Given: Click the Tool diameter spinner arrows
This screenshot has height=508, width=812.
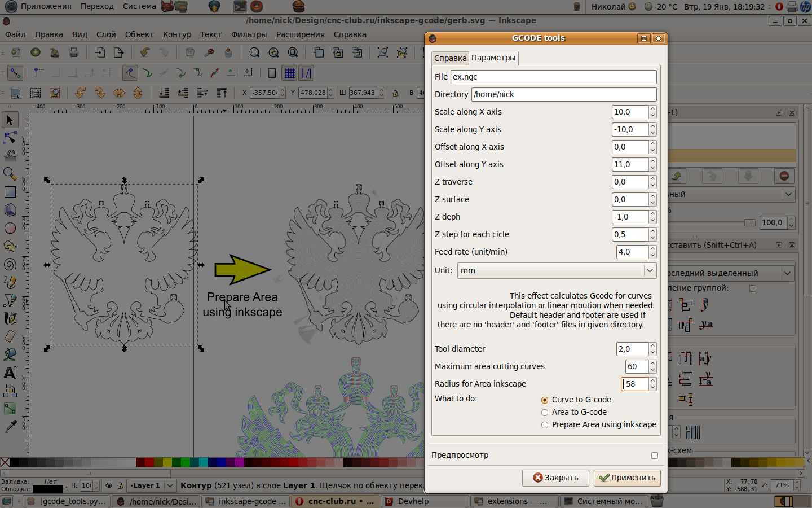Looking at the screenshot, I should pos(652,349).
